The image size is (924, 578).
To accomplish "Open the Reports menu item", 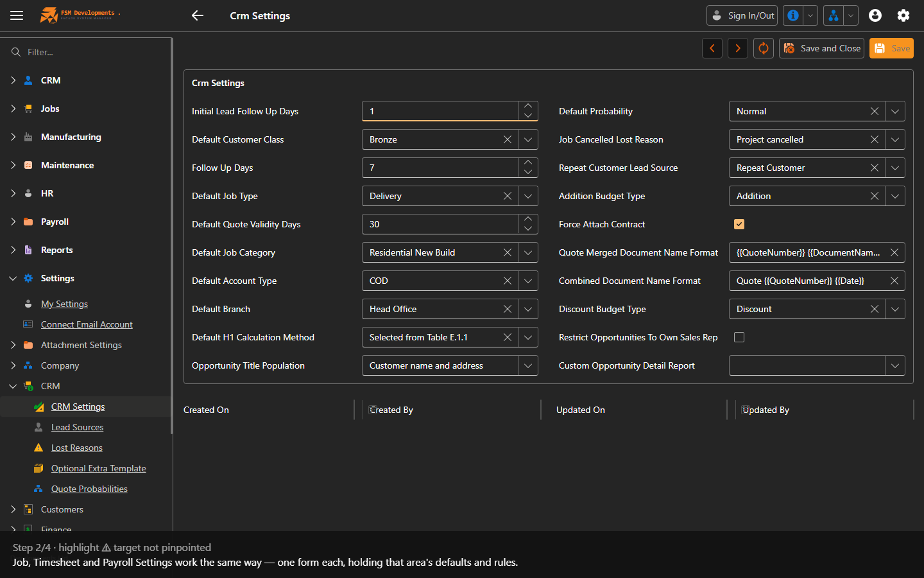I will click(x=56, y=250).
